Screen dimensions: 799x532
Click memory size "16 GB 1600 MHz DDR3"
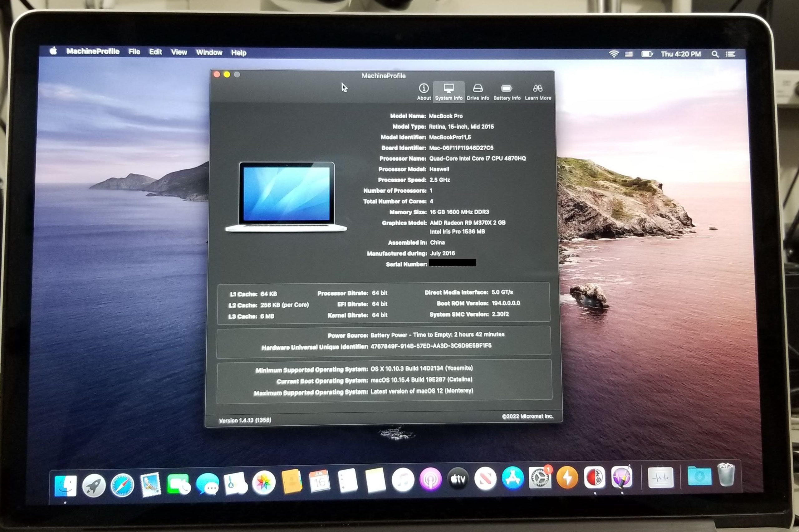click(459, 212)
